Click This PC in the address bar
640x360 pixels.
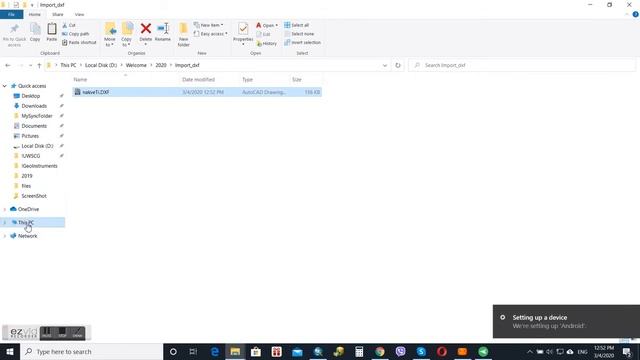(x=68, y=65)
